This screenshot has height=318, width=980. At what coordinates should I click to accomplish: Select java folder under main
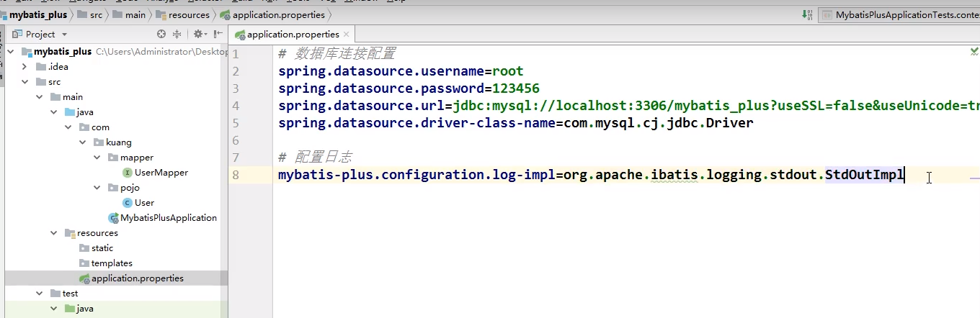coord(85,112)
